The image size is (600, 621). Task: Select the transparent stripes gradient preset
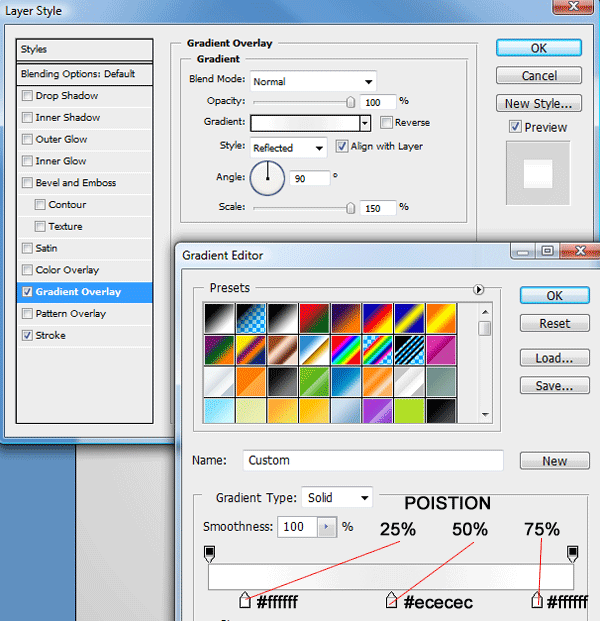(x=410, y=350)
